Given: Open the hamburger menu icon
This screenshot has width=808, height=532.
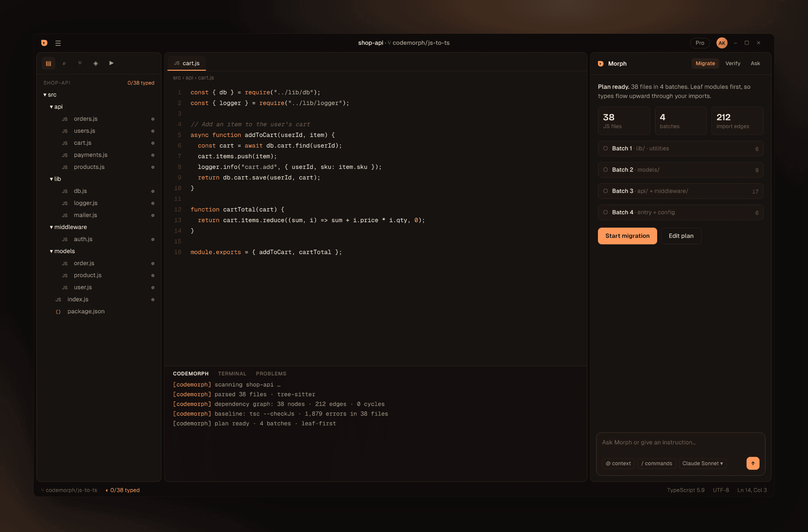Looking at the screenshot, I should coord(58,43).
